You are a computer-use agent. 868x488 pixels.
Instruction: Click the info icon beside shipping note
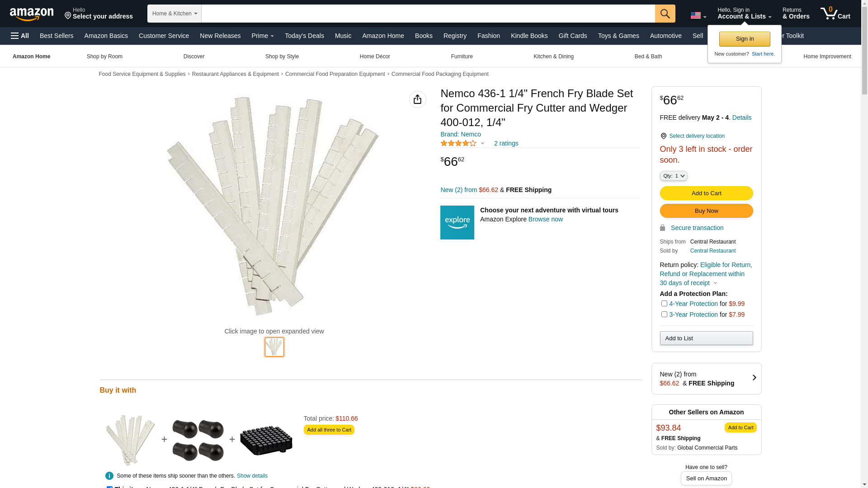[x=109, y=476]
